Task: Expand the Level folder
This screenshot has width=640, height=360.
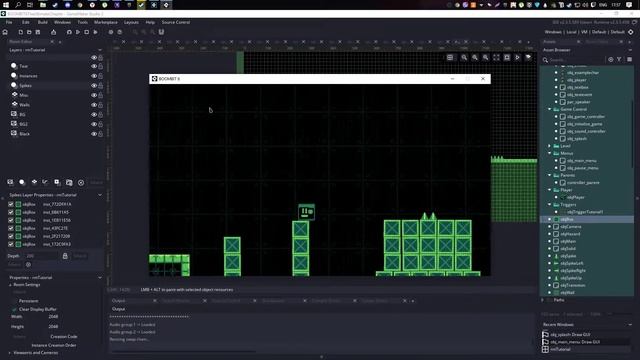Action: click(549, 146)
